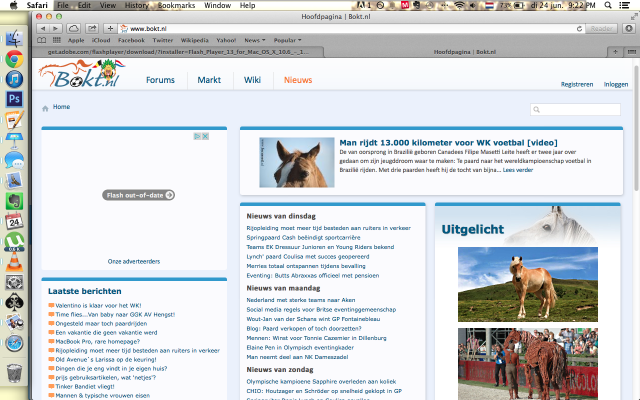The height and width of the screenshot is (400, 640).
Task: Open 'MacBook Pro, rare homepage?' post
Action: 98,341
